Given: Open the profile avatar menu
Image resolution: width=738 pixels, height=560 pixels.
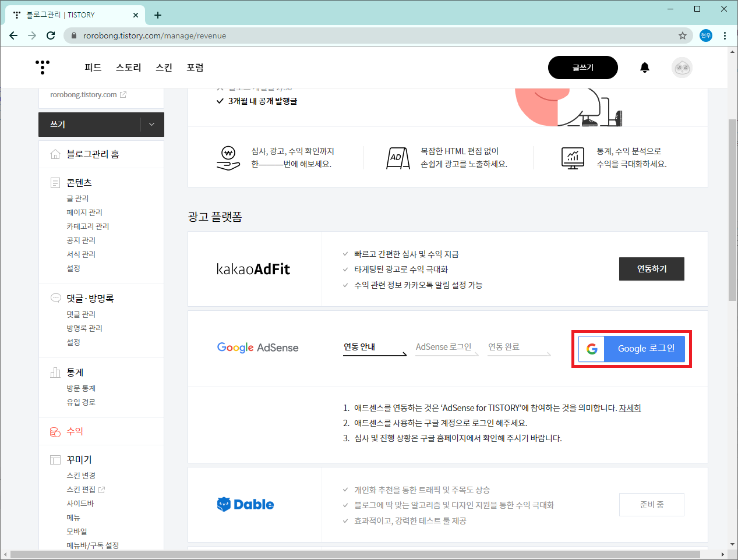Looking at the screenshot, I should 682,68.
